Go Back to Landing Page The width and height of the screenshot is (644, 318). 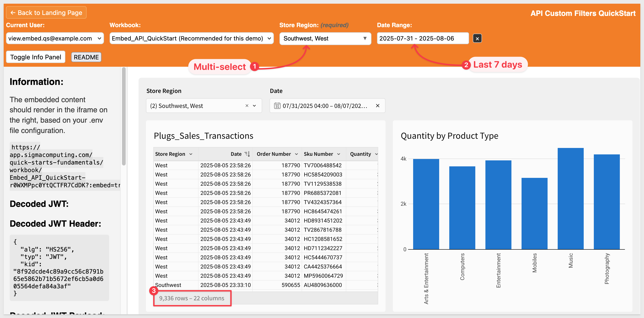pyautogui.click(x=46, y=12)
